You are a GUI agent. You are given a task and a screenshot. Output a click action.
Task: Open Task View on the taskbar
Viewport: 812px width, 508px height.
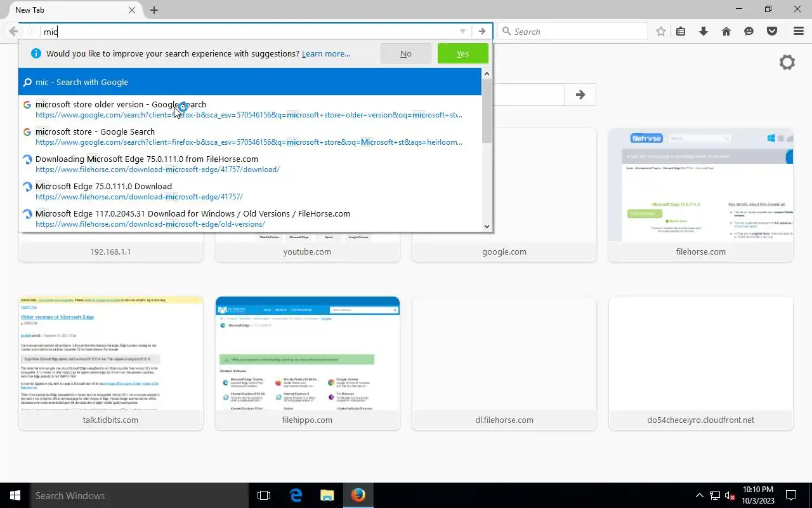click(x=264, y=495)
